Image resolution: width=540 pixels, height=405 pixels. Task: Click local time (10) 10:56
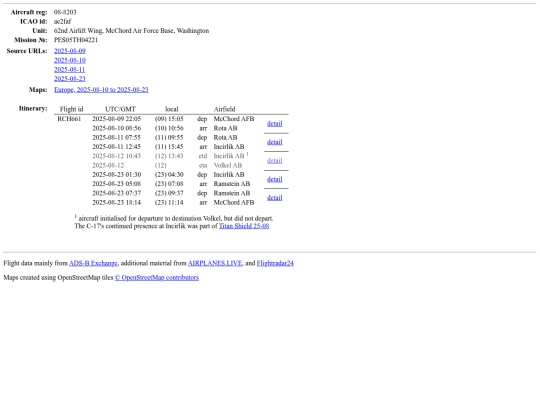169,128
